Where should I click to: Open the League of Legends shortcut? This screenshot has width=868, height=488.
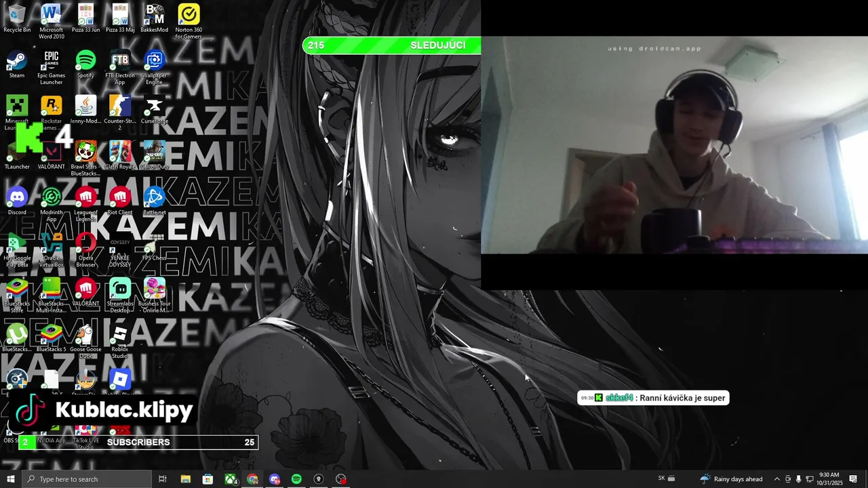coord(85,204)
